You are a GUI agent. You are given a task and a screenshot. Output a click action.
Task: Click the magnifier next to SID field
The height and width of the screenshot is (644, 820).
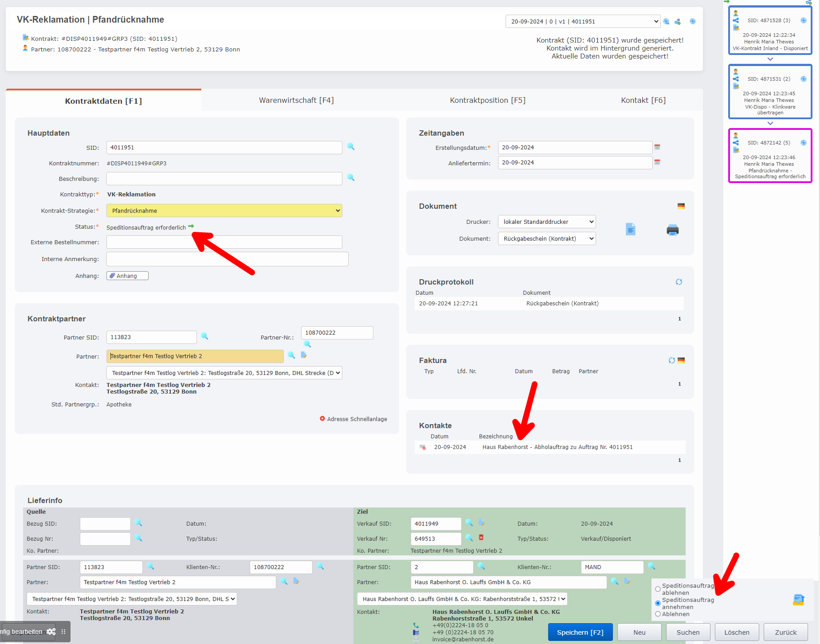tap(351, 147)
